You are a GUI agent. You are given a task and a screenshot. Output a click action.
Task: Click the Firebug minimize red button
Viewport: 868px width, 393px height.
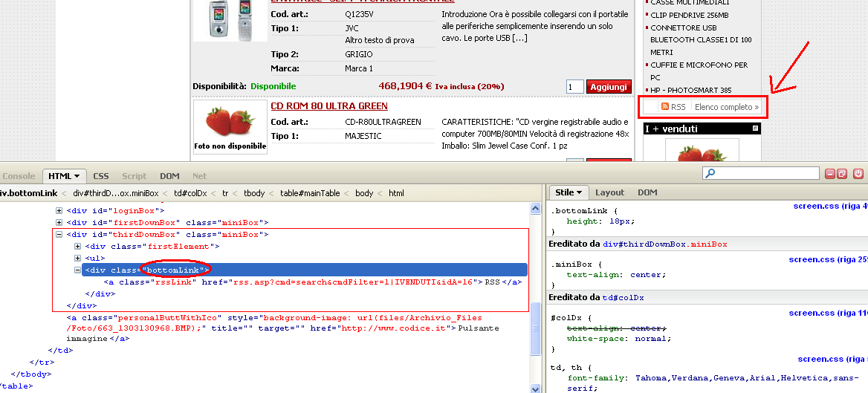tap(830, 174)
